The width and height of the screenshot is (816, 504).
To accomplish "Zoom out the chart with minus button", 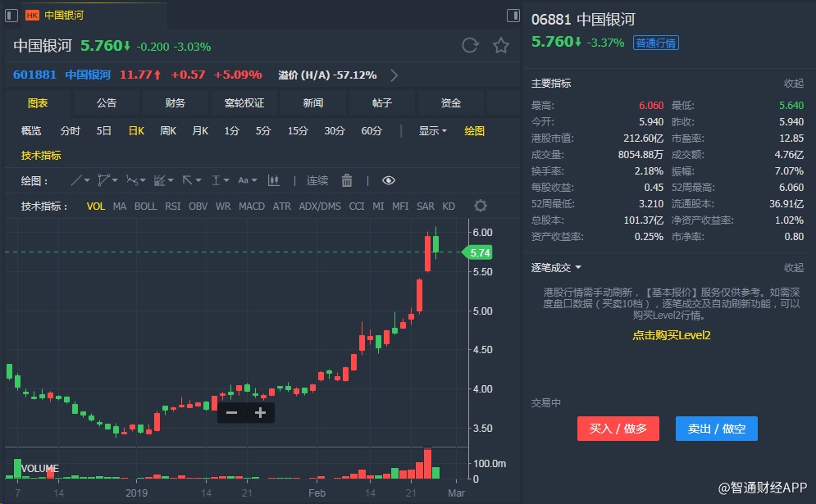I will tap(231, 413).
